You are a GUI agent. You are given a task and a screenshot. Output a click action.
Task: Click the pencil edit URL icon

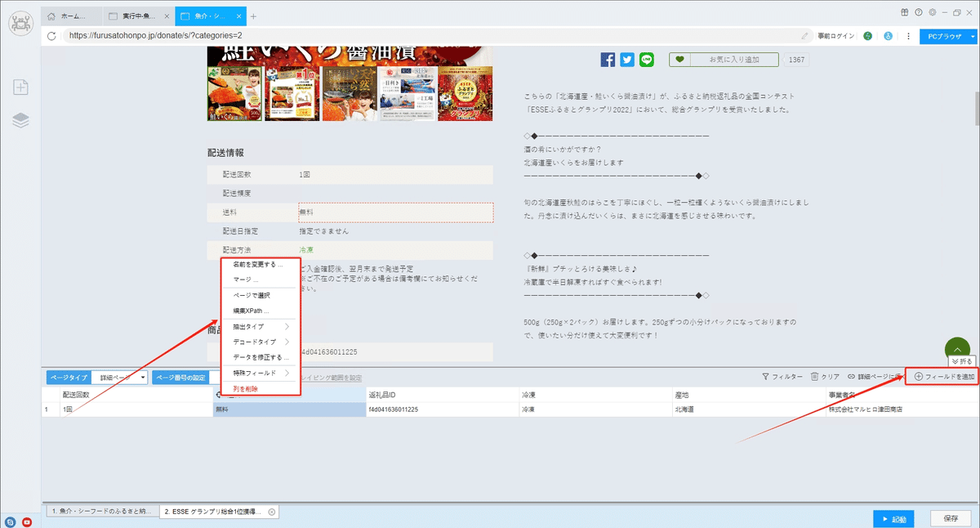pos(805,36)
